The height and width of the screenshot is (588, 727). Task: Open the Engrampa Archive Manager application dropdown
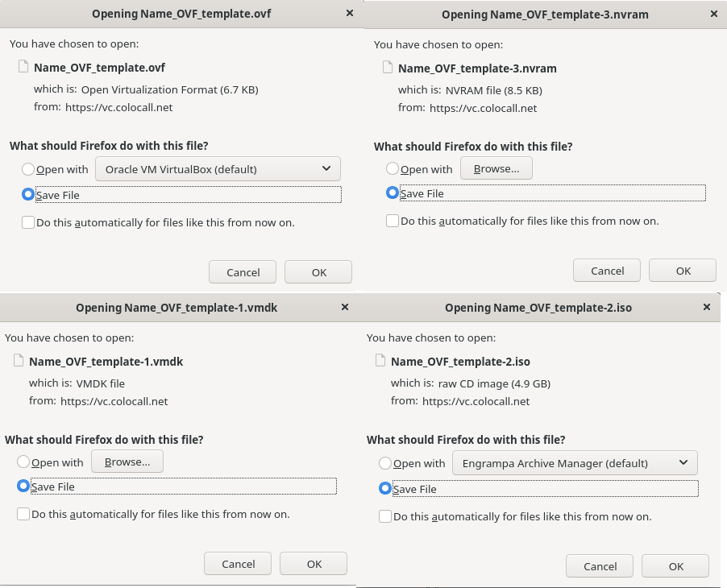(x=574, y=462)
